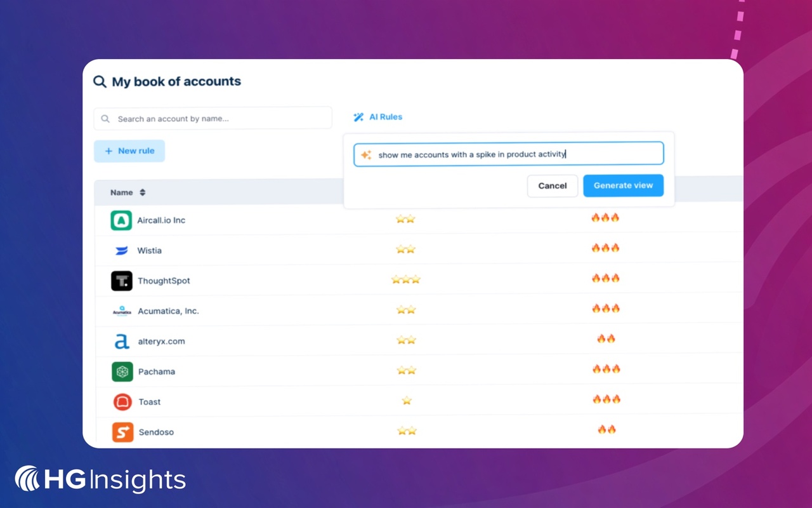Open the AI Rules link
Screen dimensions: 812x508
coord(378,117)
